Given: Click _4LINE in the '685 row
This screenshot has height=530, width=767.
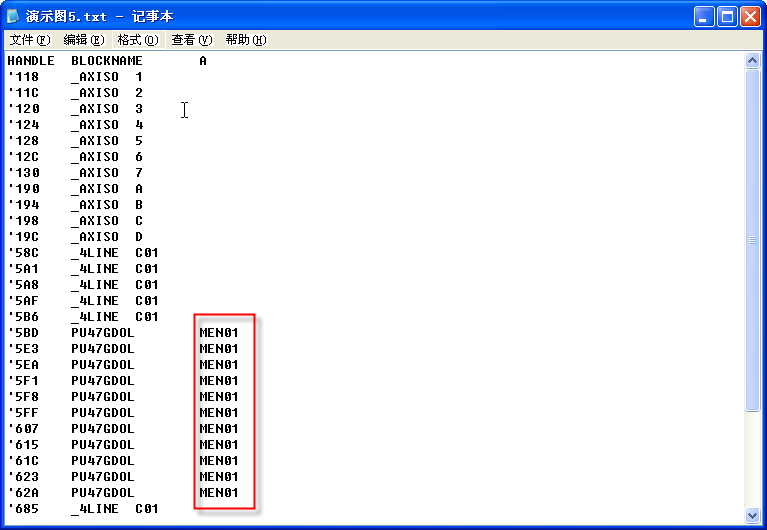Looking at the screenshot, I should 94,509.
